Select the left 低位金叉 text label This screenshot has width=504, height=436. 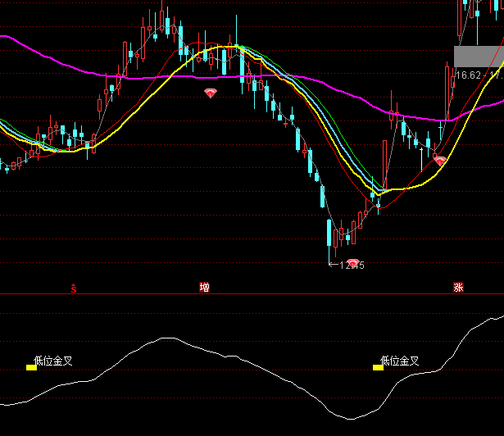(53, 360)
